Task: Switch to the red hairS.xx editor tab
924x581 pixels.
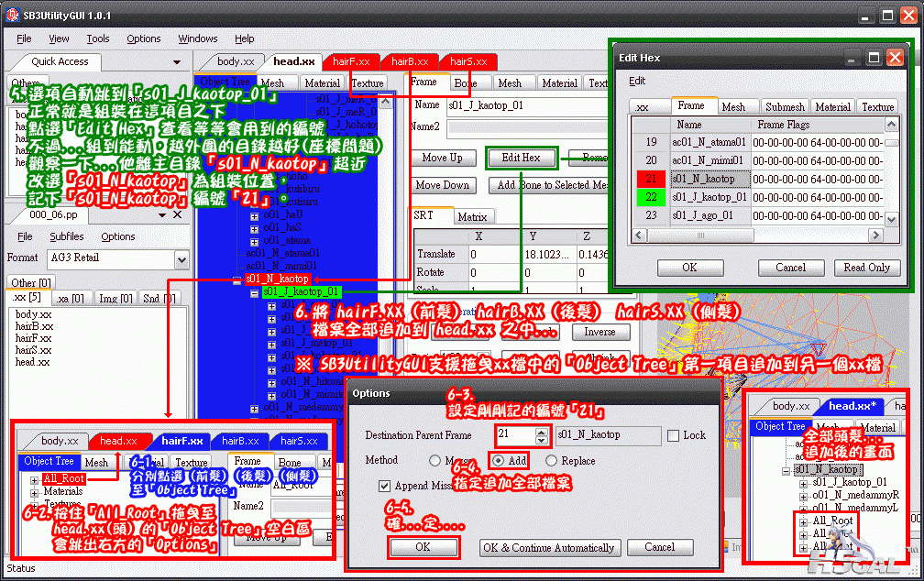Action: point(468,62)
